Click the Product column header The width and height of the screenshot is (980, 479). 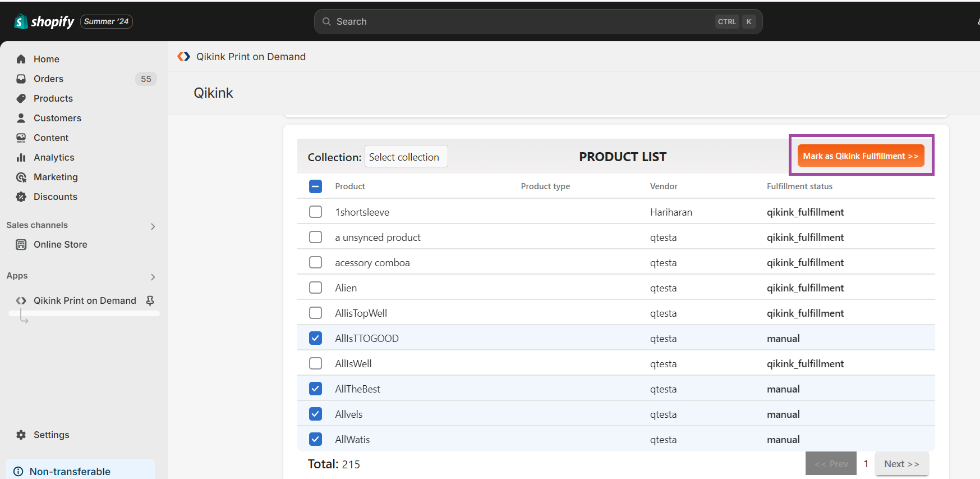(350, 186)
